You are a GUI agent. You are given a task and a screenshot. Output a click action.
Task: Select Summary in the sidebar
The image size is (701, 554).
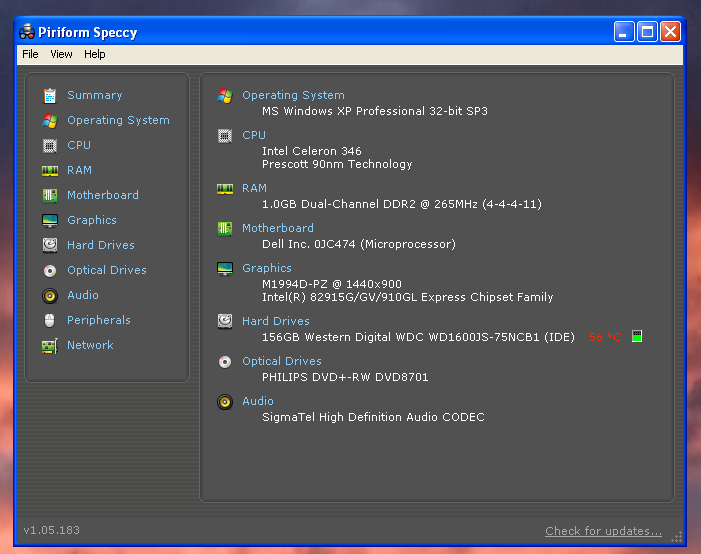click(95, 95)
